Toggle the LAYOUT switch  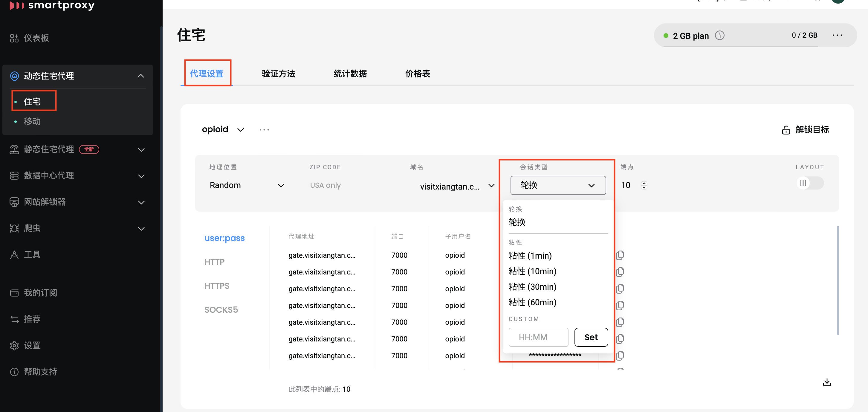(x=810, y=183)
